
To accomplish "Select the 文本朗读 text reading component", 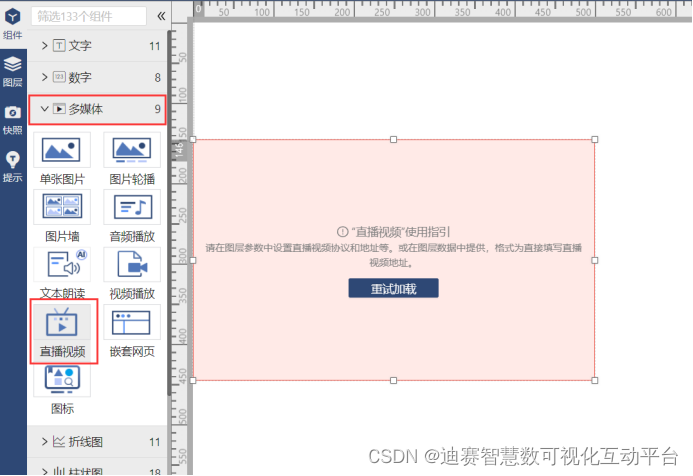I will click(62, 274).
